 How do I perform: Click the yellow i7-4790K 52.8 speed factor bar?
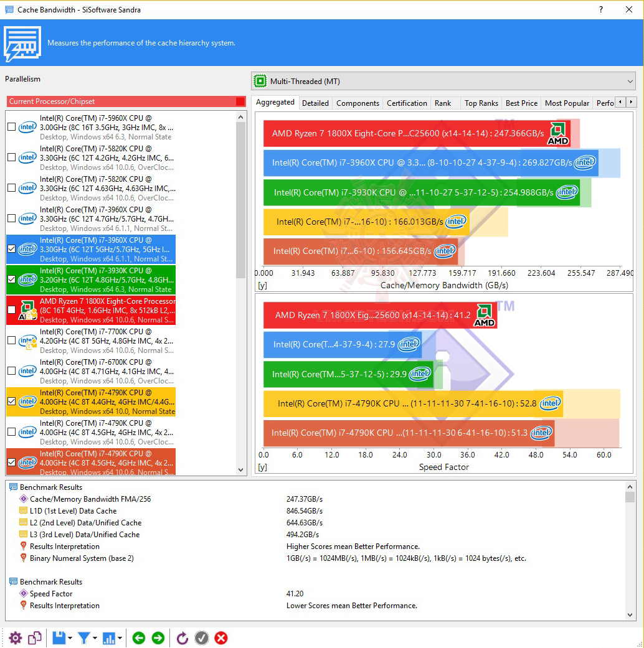(413, 403)
